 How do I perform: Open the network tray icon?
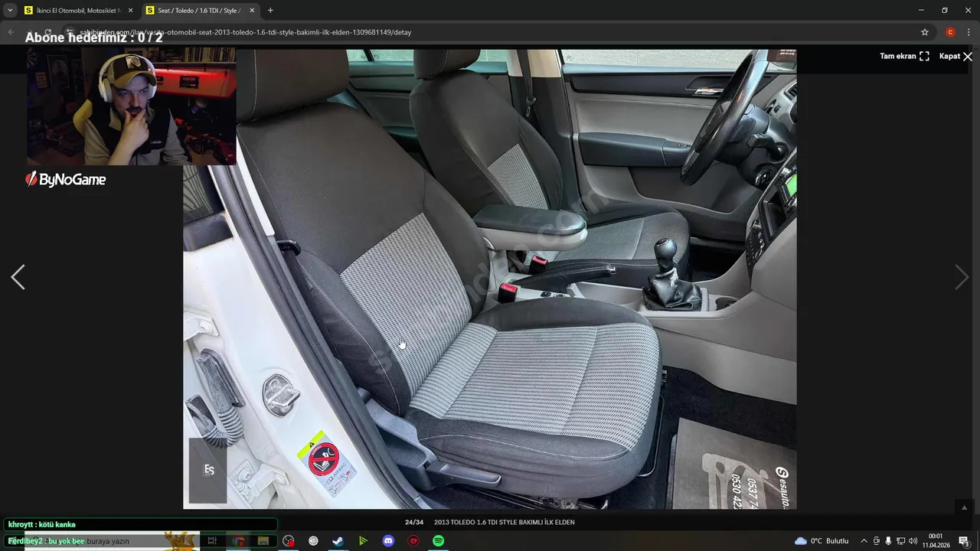[x=900, y=541]
